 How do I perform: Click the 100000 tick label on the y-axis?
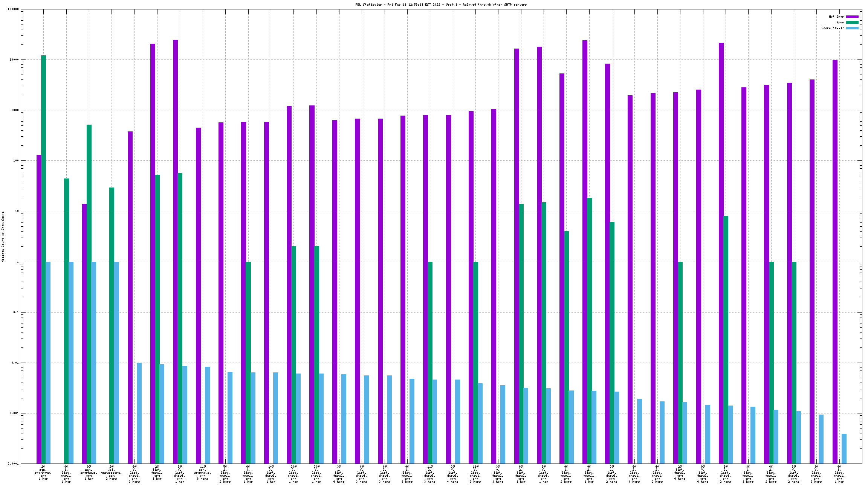click(x=13, y=9)
